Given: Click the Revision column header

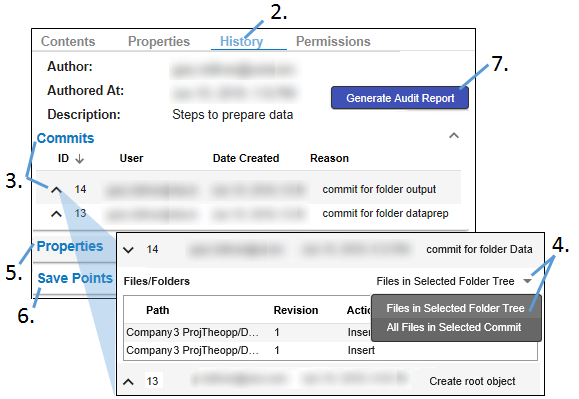Looking at the screenshot, I should click(296, 310).
